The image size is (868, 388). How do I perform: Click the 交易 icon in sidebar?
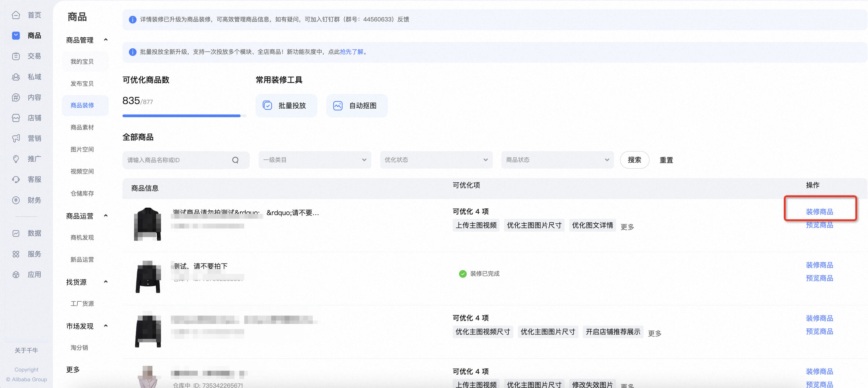[16, 56]
